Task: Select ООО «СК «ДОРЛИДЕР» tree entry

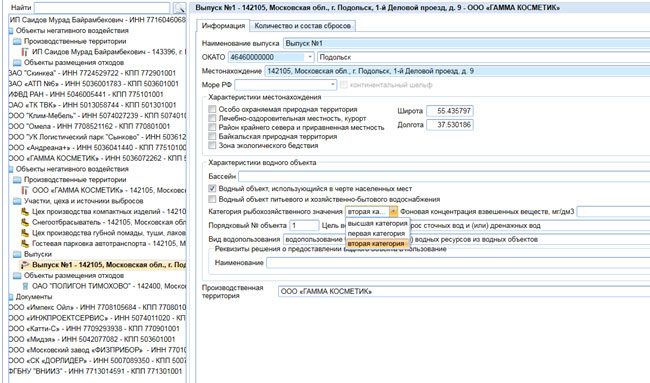Action: click(x=97, y=361)
